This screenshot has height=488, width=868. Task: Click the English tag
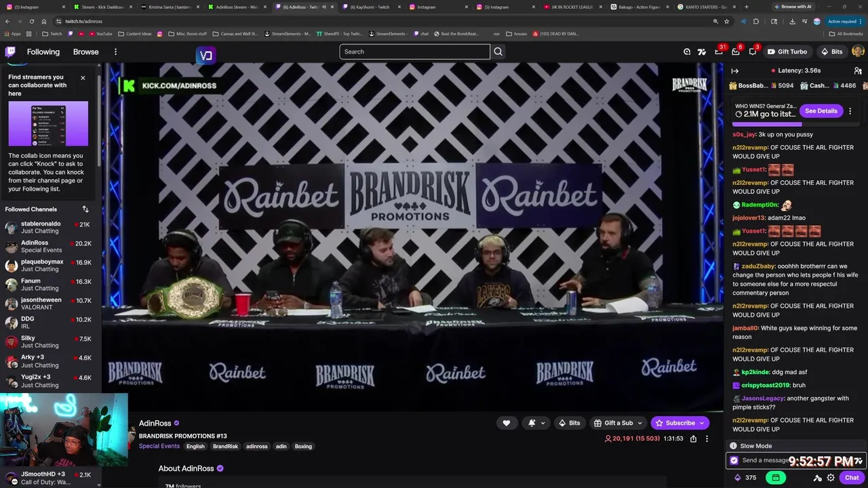tap(195, 446)
